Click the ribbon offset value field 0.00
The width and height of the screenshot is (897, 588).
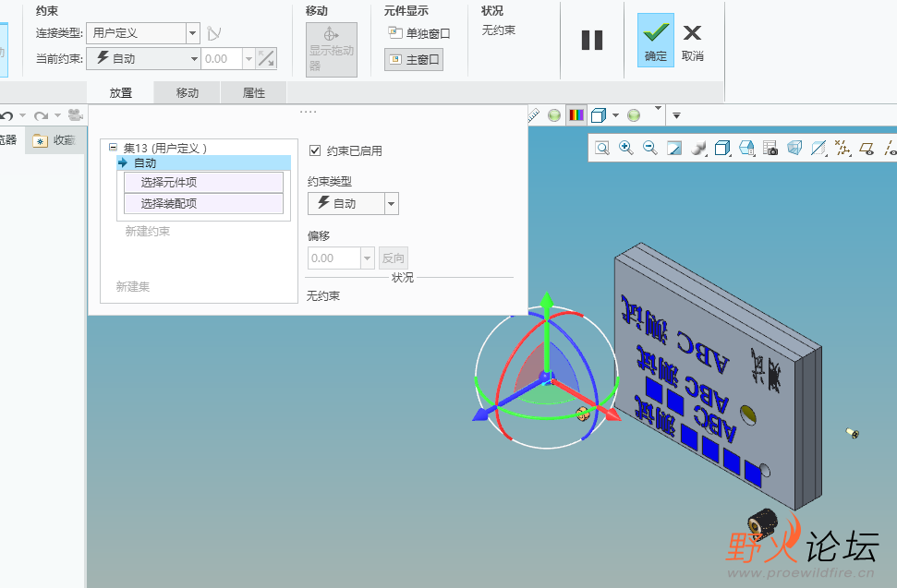[x=222, y=58]
